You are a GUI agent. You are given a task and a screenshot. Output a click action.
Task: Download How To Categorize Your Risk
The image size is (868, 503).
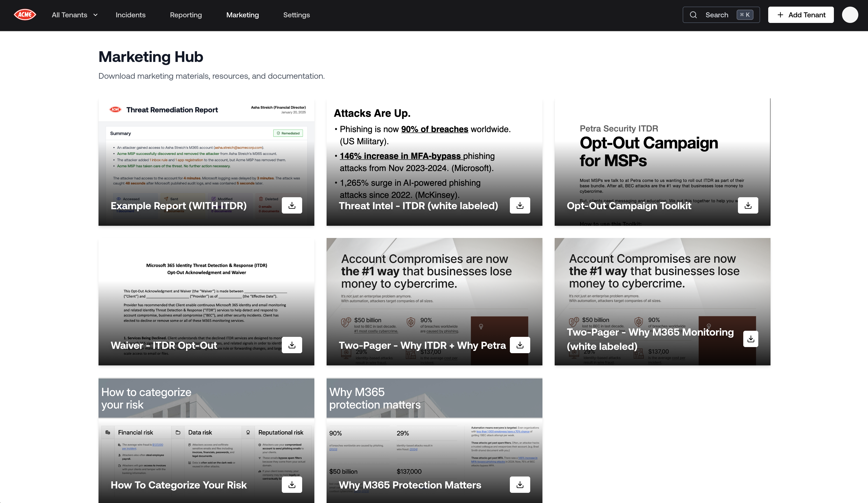click(x=292, y=485)
